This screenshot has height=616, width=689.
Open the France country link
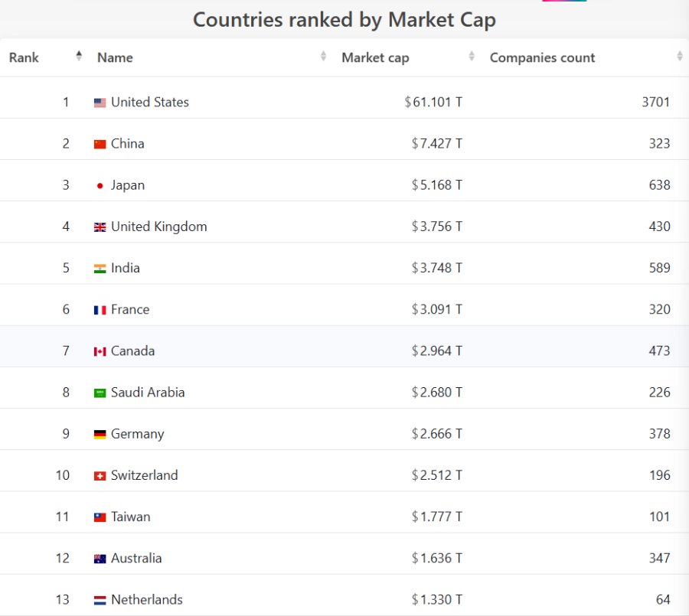point(130,309)
